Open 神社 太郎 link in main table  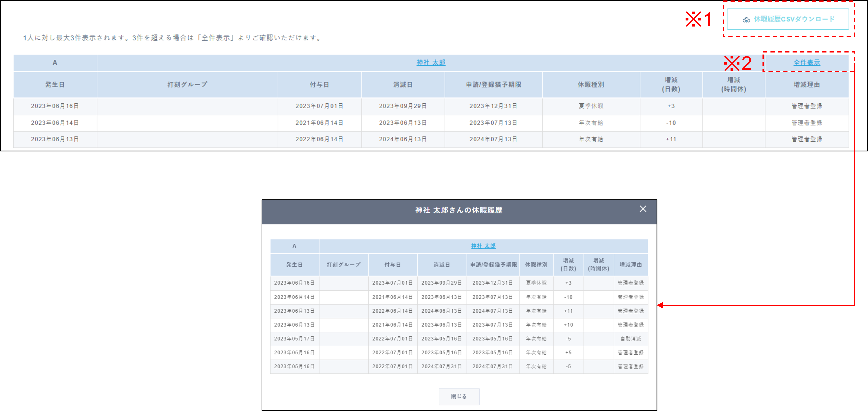coord(431,63)
